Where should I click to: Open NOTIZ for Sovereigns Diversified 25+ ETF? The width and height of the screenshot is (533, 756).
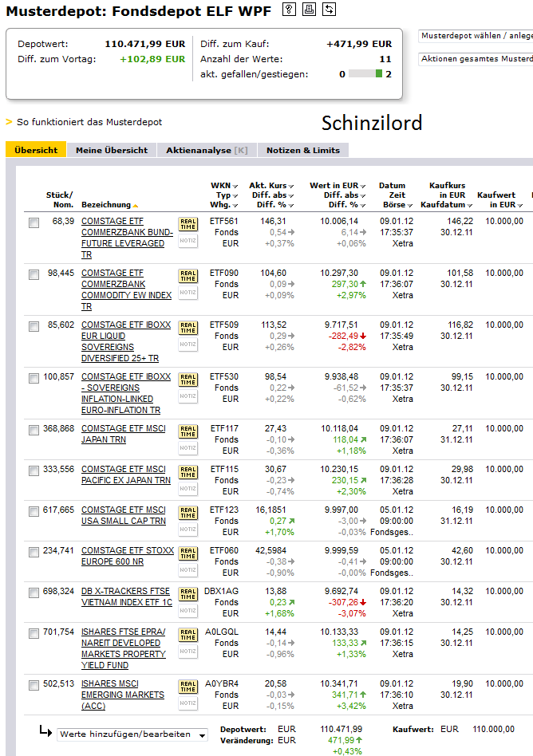188,345
